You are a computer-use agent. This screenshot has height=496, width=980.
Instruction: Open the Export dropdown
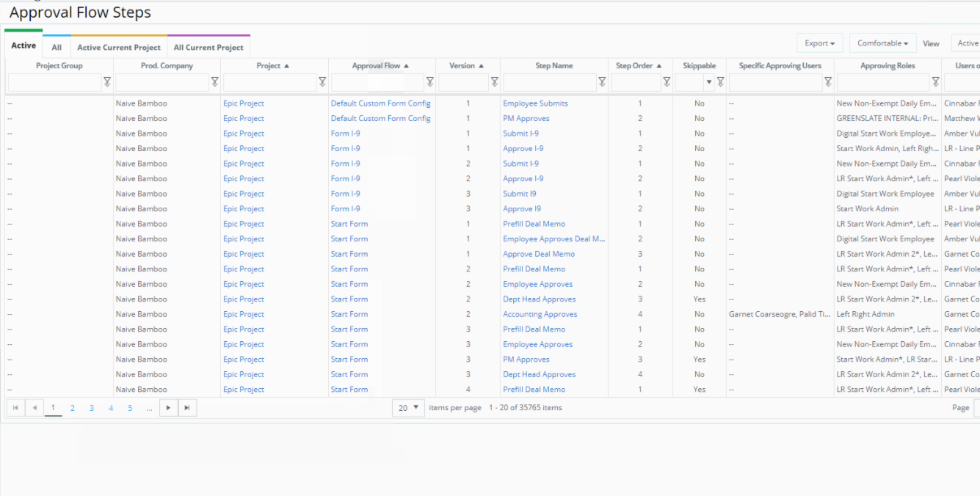click(x=819, y=43)
